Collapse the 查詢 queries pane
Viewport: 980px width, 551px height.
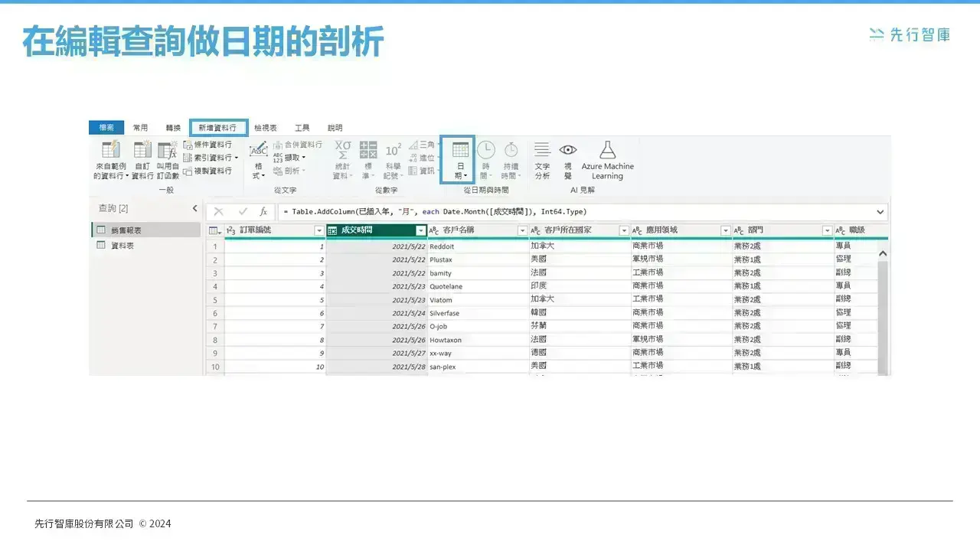point(194,208)
